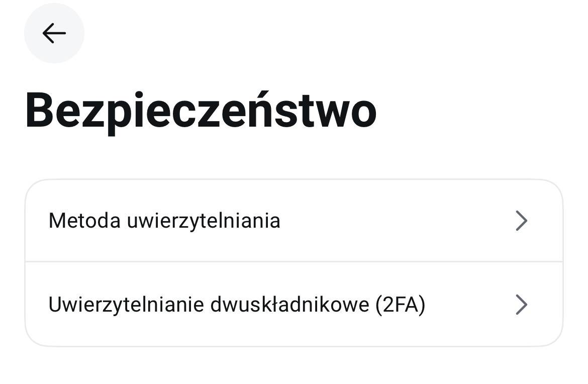This screenshot has width=588, height=384.
Task: Choose the authentication method row
Action: (x=294, y=221)
